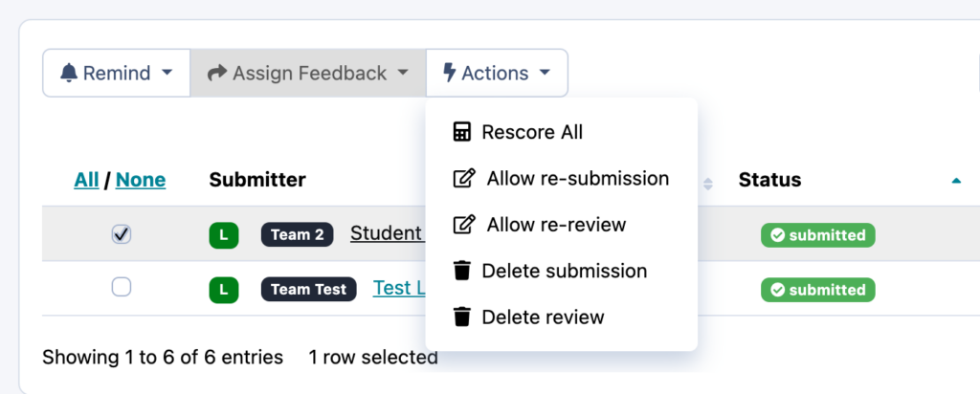Click the edit icon beside Allow re-review

pyautogui.click(x=463, y=225)
